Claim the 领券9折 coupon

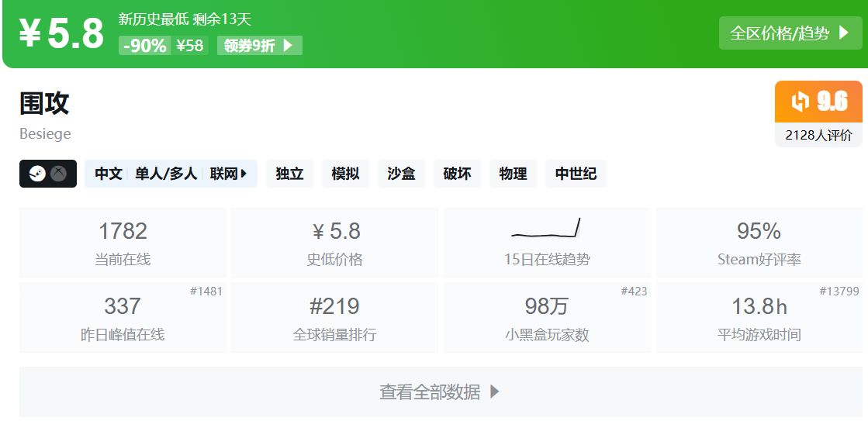click(x=260, y=46)
